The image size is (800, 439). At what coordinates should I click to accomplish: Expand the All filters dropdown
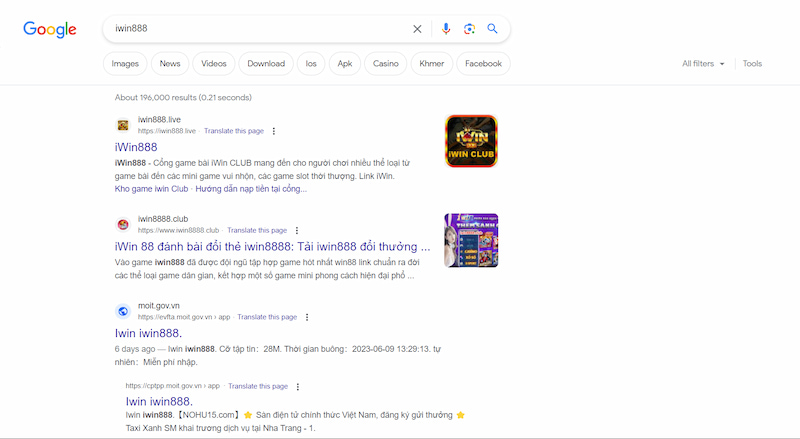pyautogui.click(x=703, y=64)
